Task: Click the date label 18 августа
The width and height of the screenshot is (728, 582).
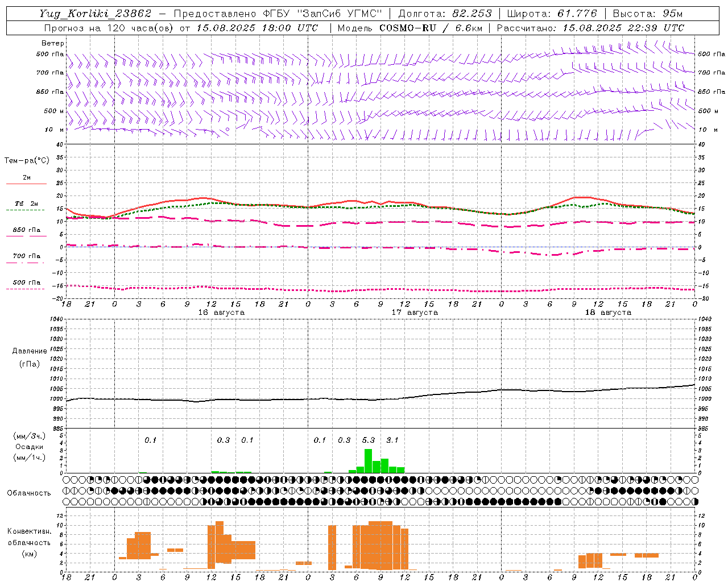Action: (608, 313)
